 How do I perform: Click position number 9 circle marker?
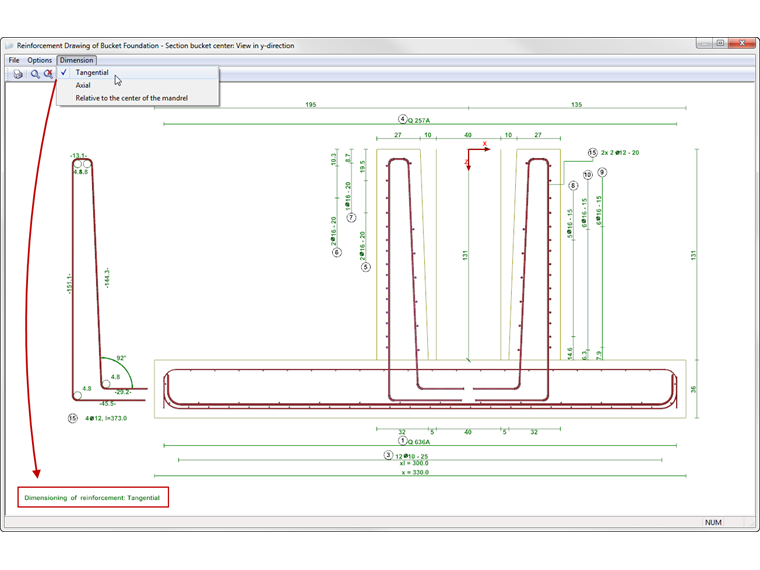[x=602, y=172]
